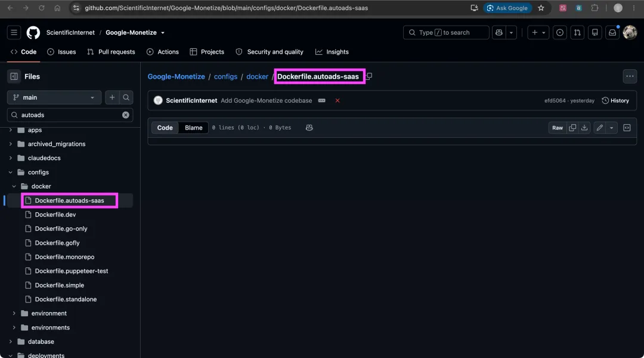The width and height of the screenshot is (644, 358).
Task: Switch to the Code repository tab
Action: [x=23, y=52]
